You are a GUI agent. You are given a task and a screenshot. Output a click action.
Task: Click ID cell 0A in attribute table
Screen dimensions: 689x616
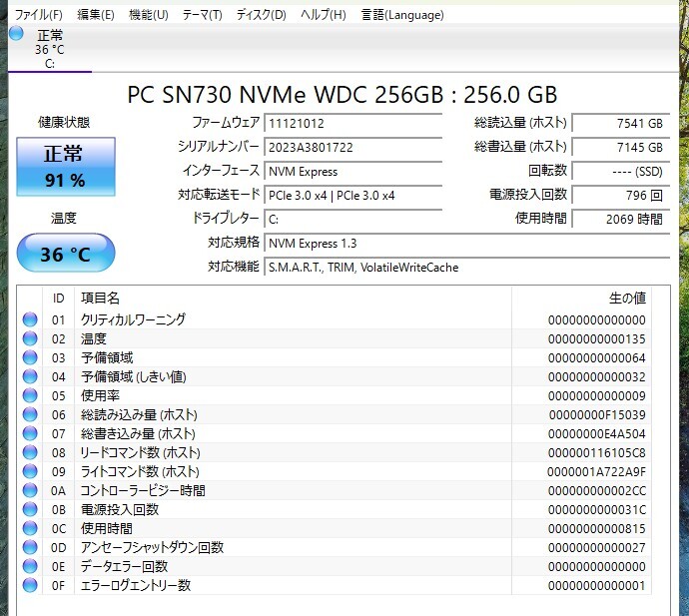59,490
